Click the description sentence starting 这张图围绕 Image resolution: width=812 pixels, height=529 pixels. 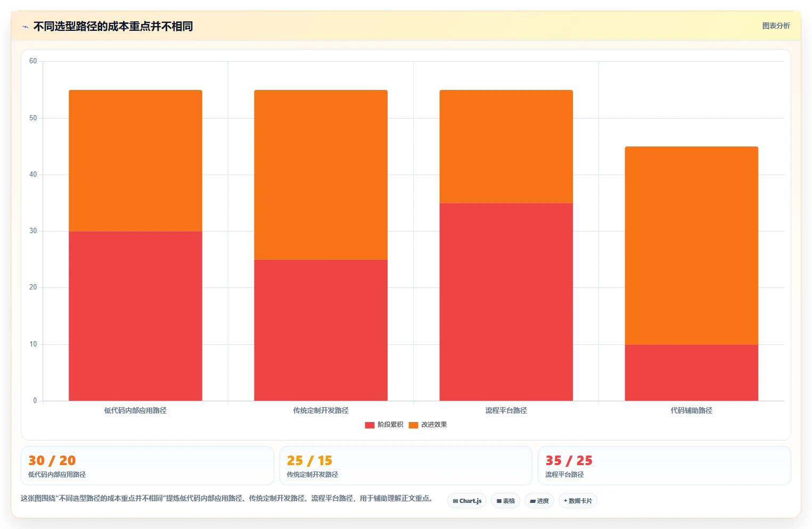tap(227, 499)
